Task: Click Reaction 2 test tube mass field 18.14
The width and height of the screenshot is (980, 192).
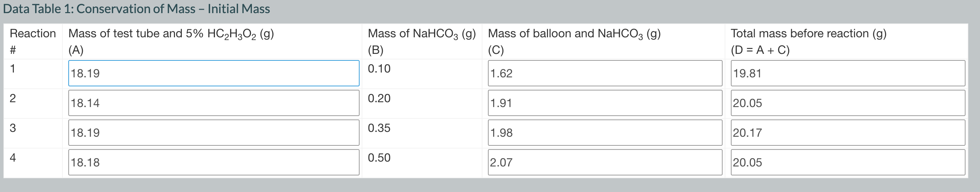Action: 214,103
